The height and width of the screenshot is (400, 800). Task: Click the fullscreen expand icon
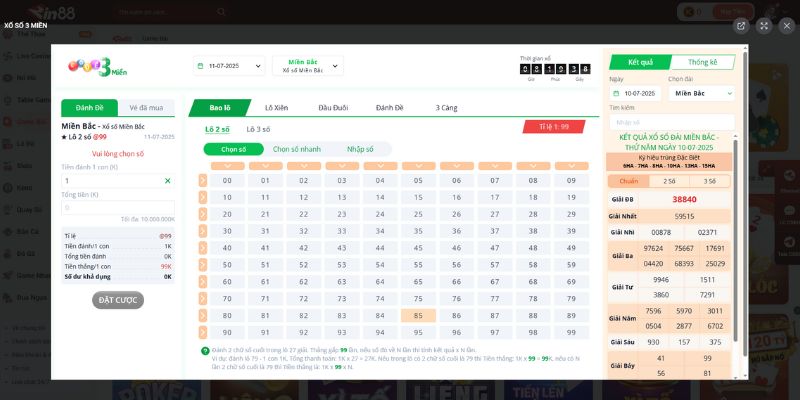(764, 26)
